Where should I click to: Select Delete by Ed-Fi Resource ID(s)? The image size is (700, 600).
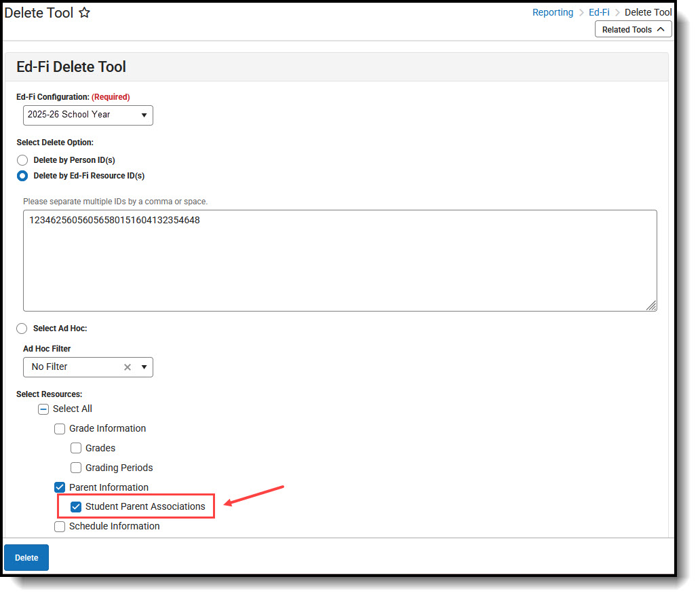22,176
